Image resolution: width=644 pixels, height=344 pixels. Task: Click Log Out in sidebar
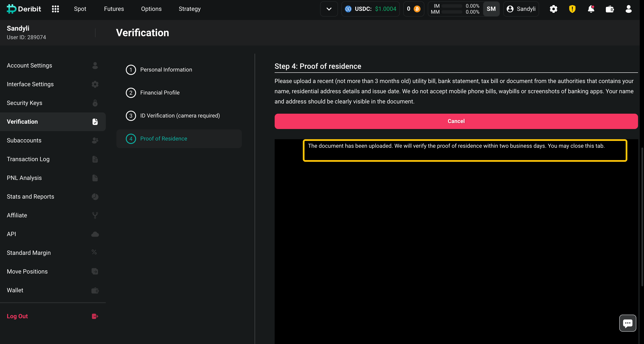click(17, 316)
